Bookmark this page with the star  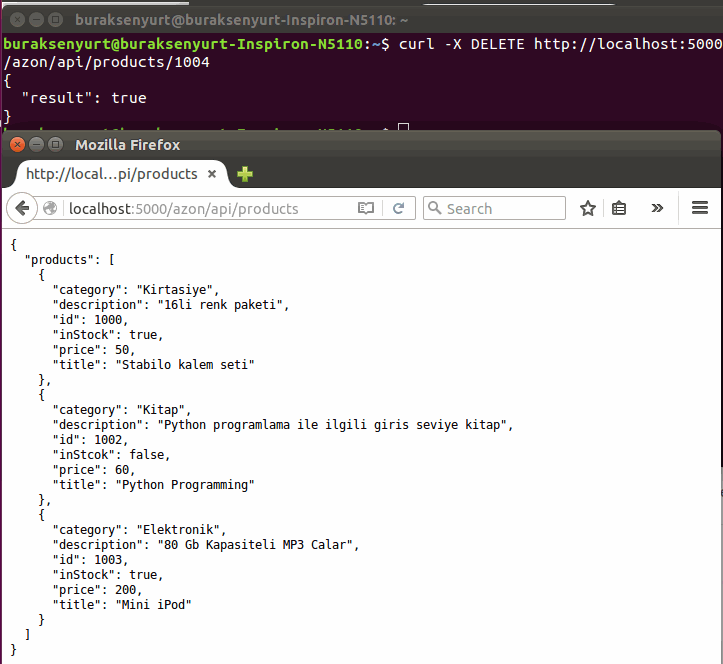[587, 208]
